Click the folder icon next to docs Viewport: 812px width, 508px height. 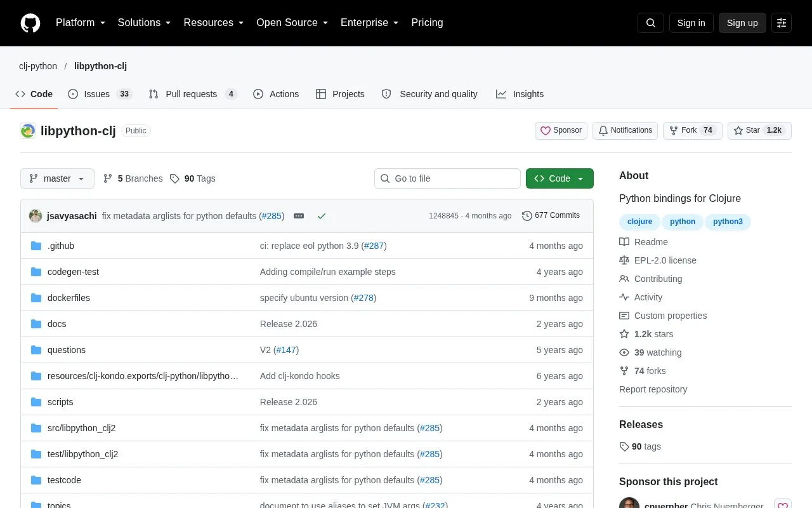(36, 324)
